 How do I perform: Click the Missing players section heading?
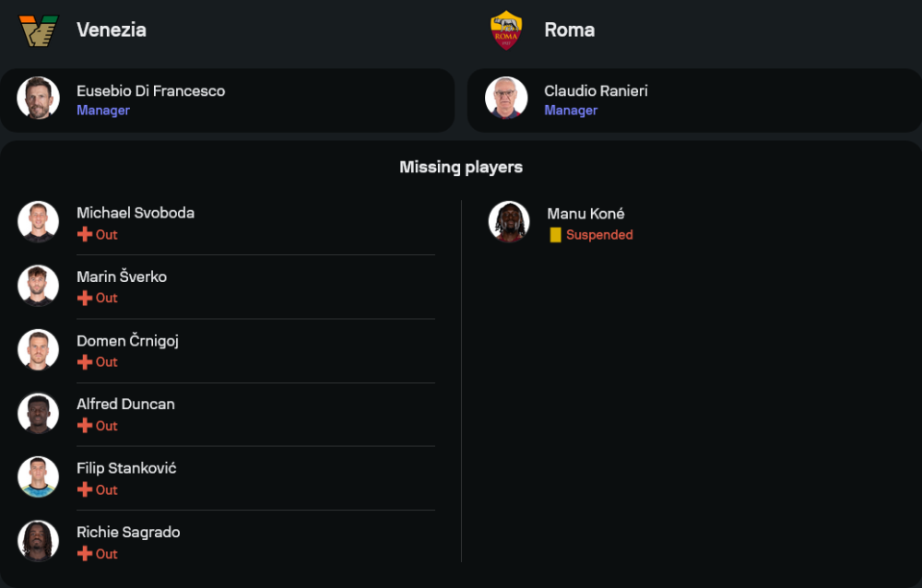461,168
